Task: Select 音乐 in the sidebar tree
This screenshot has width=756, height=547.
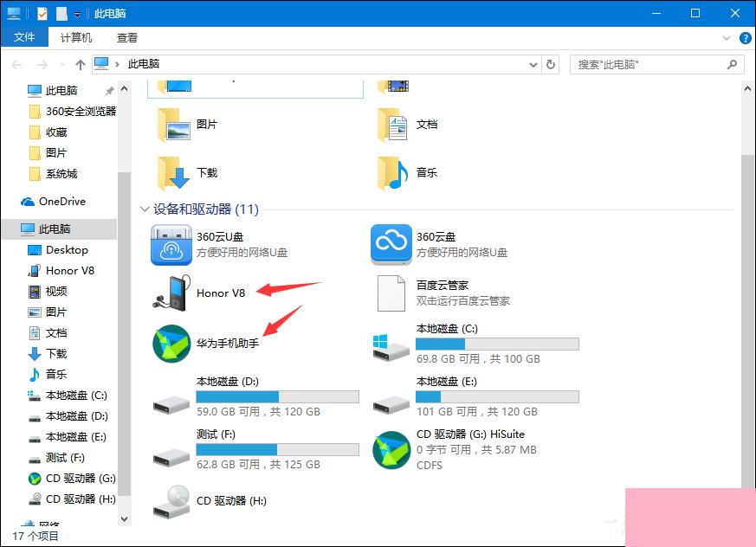Action: tap(48, 375)
